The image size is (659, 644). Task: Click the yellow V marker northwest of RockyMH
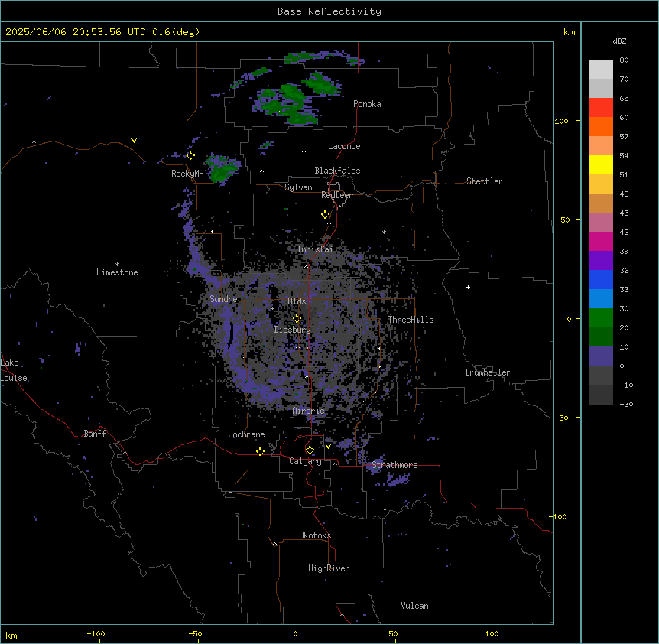coord(134,141)
